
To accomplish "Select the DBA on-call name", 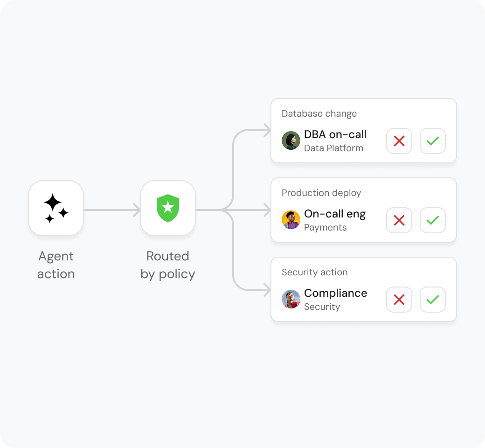I will 335,134.
